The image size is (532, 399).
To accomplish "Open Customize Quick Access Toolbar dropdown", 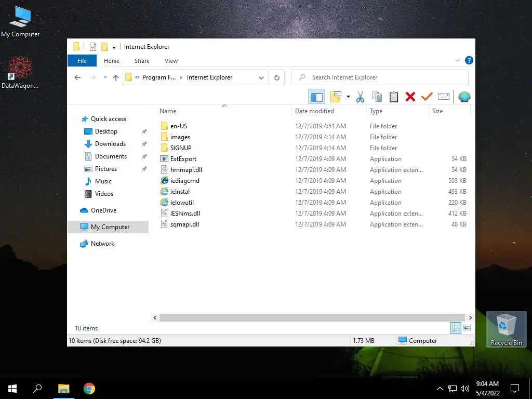I will pyautogui.click(x=114, y=47).
